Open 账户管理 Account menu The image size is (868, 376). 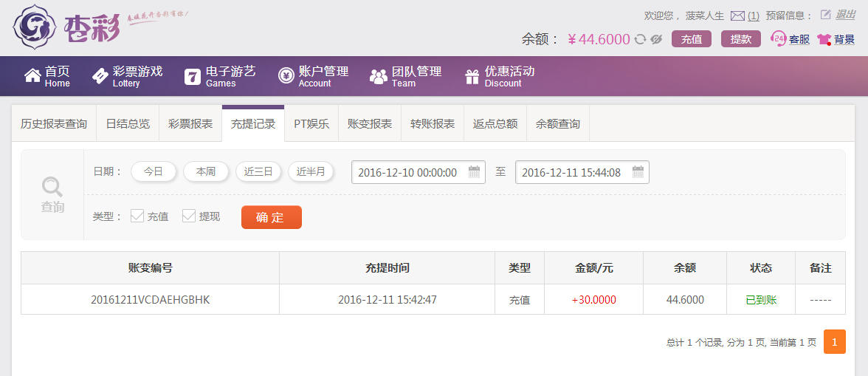click(313, 76)
